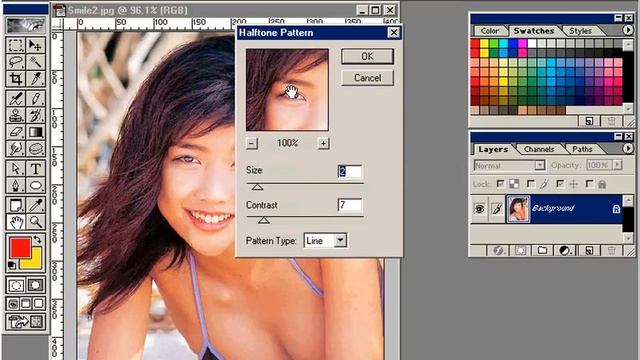Choose full screen mode
This screenshot has width=640, height=360.
38,303
